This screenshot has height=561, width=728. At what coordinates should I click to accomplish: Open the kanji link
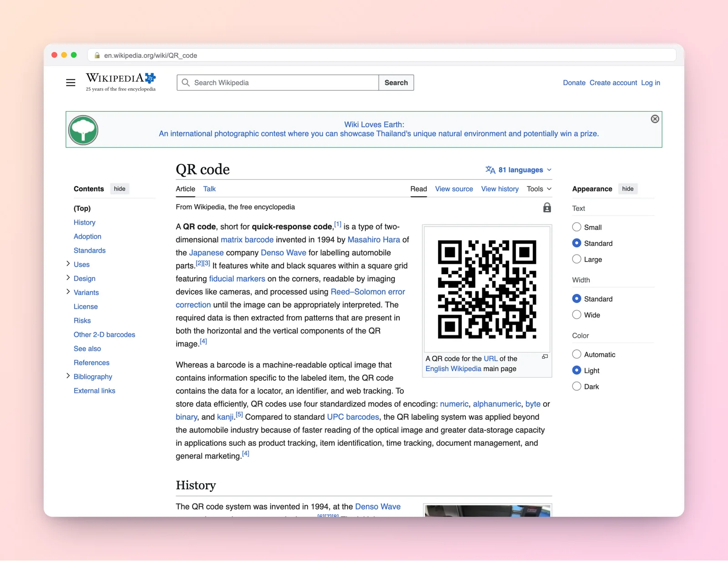[225, 417]
